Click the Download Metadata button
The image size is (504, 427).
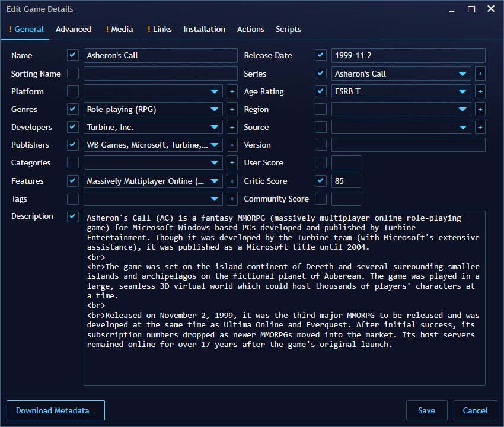tap(55, 410)
